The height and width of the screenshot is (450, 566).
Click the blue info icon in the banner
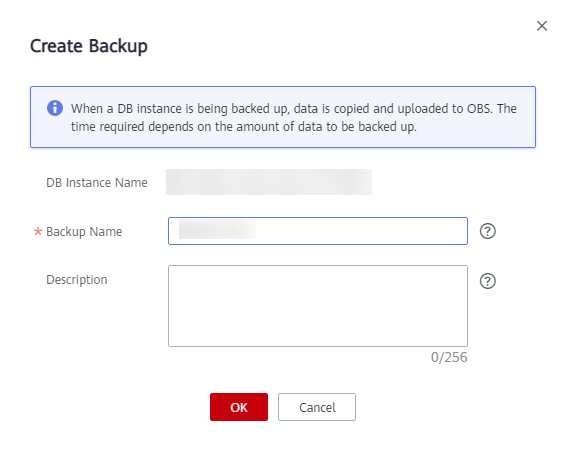pos(55,108)
